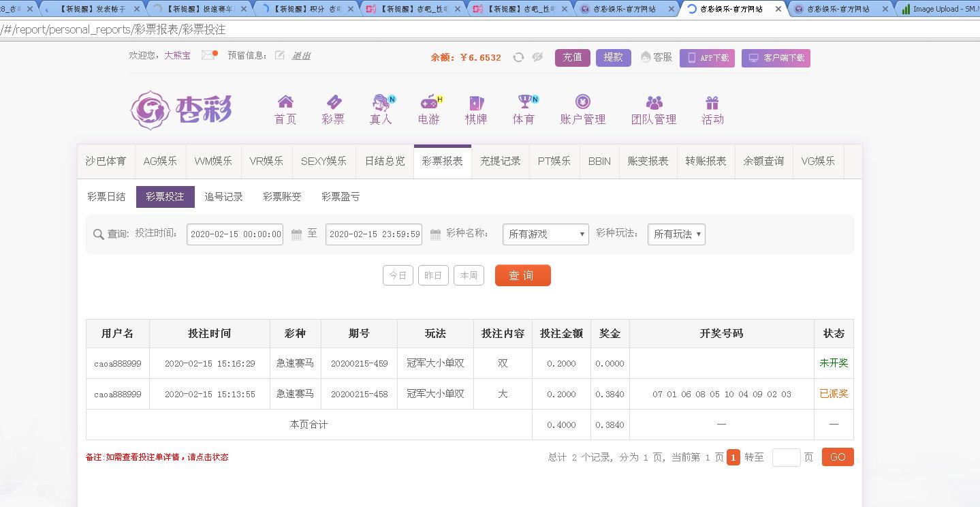Switch to AG娱乐 tab

[160, 162]
